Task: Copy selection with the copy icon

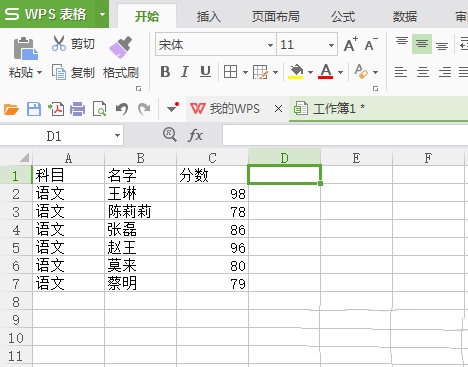Action: click(x=59, y=72)
